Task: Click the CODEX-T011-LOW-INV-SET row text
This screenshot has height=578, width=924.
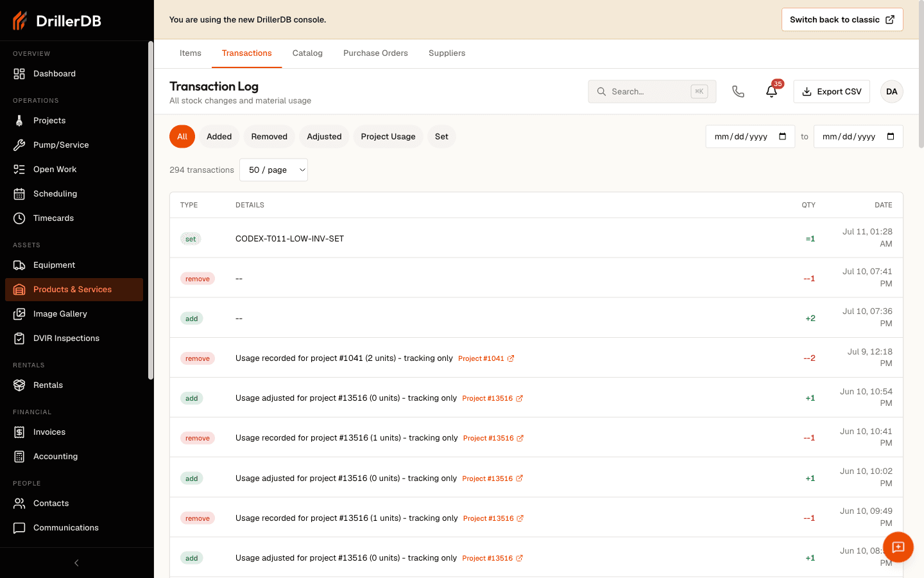Action: pos(290,239)
